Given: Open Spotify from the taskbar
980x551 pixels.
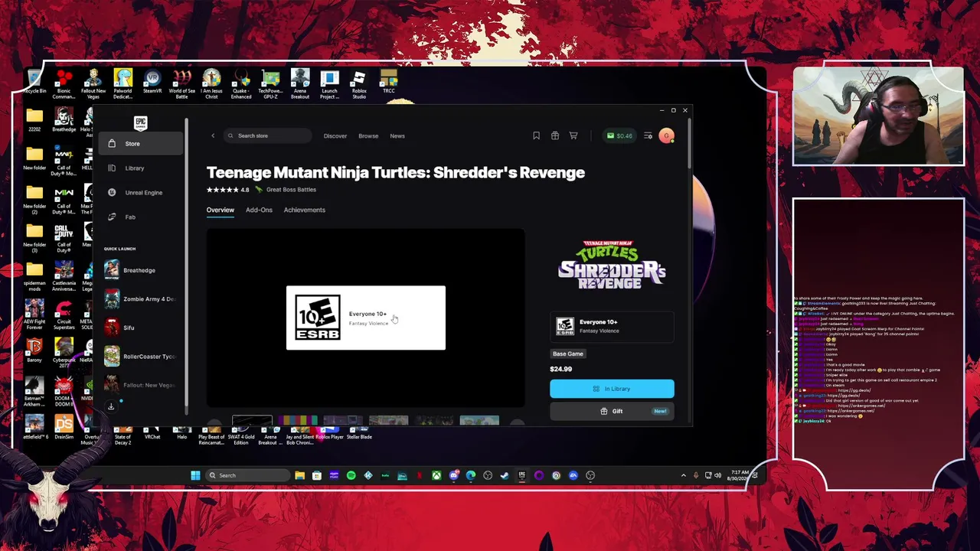Looking at the screenshot, I should (351, 476).
